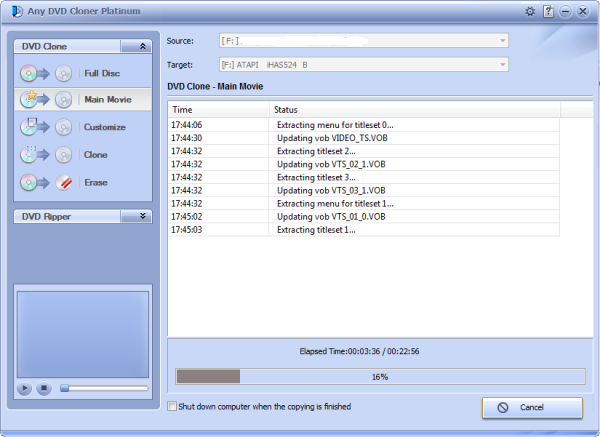Open help with the question mark icon

pos(548,11)
